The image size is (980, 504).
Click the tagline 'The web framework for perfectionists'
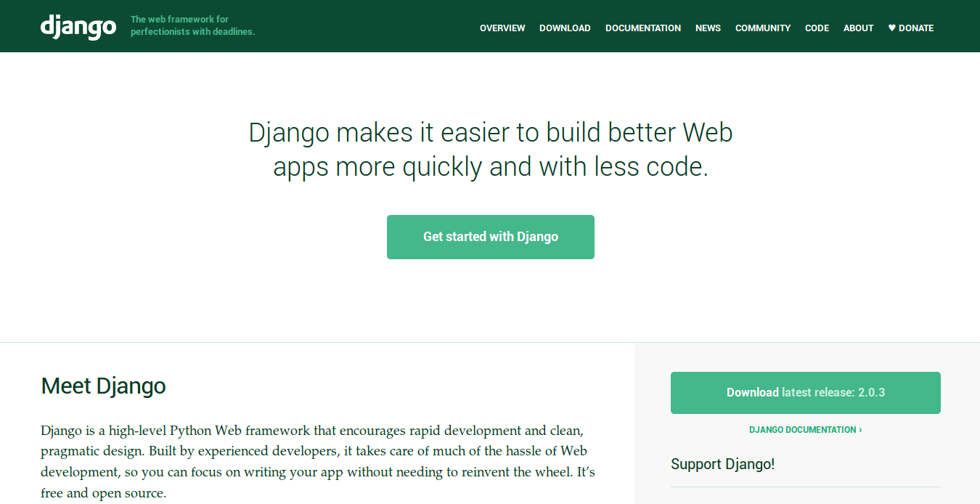pyautogui.click(x=192, y=25)
